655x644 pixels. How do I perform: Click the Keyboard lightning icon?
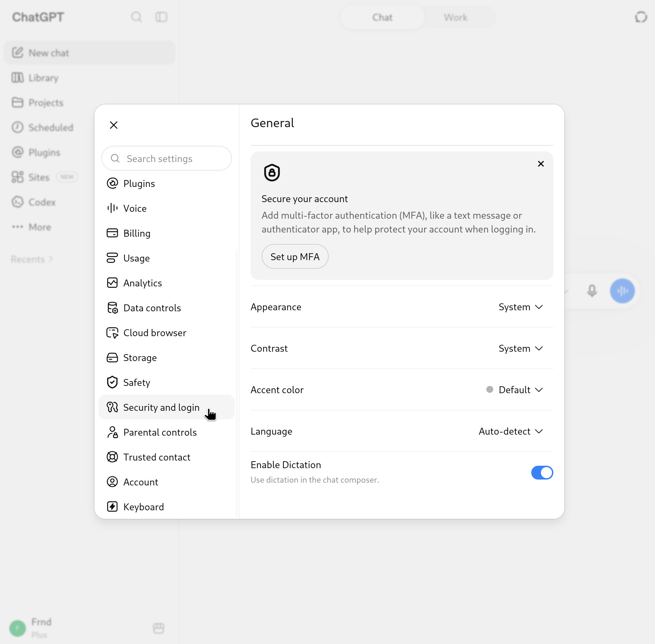pos(112,507)
